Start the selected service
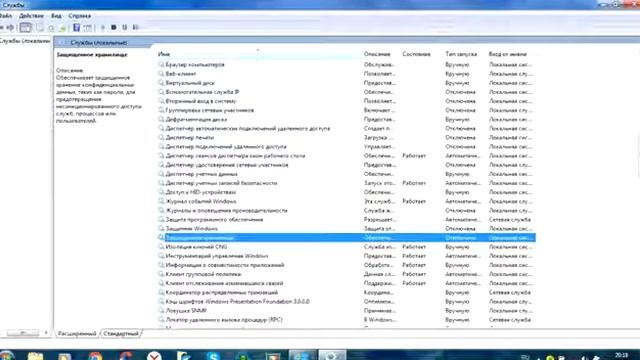This screenshot has width=640, height=360. [x=103, y=27]
